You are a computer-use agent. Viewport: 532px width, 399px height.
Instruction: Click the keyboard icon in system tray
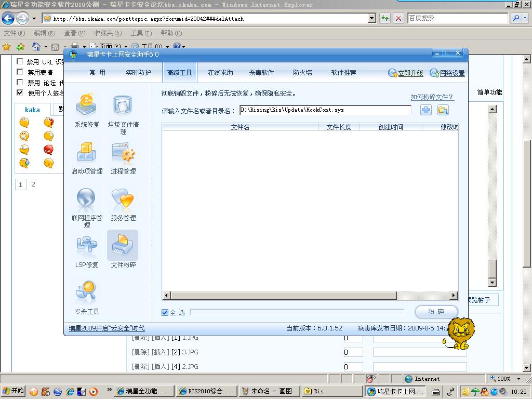click(x=436, y=392)
